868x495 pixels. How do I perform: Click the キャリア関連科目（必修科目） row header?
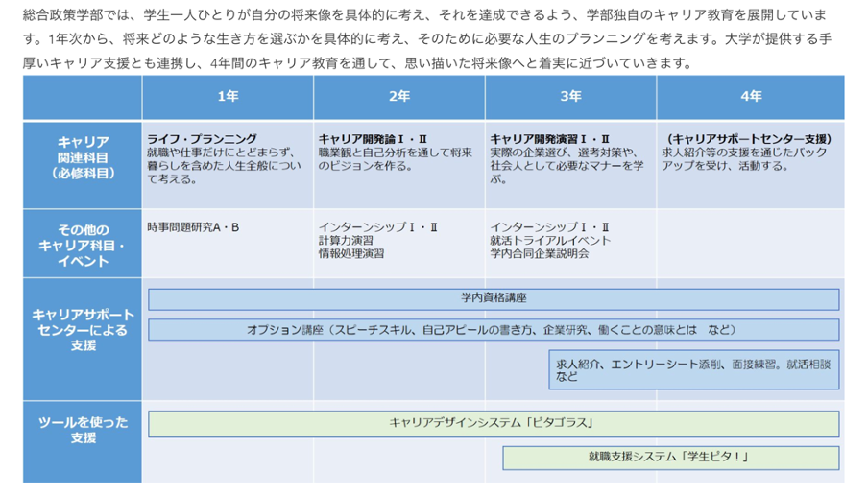83,157
